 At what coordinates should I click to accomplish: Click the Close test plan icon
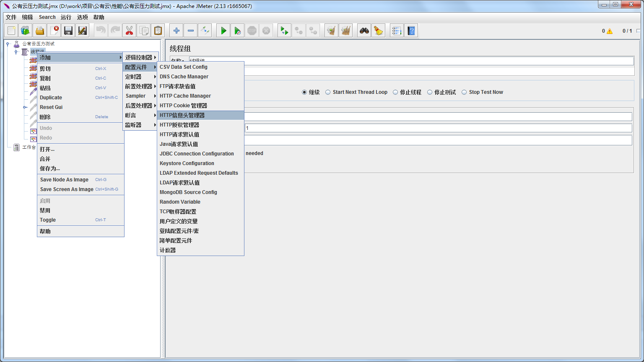point(54,31)
